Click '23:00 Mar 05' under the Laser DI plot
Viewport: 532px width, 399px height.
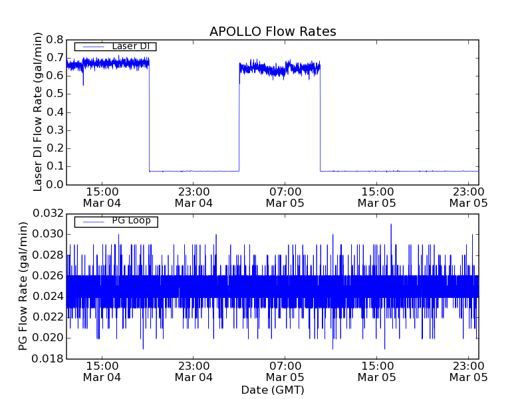pyautogui.click(x=468, y=198)
